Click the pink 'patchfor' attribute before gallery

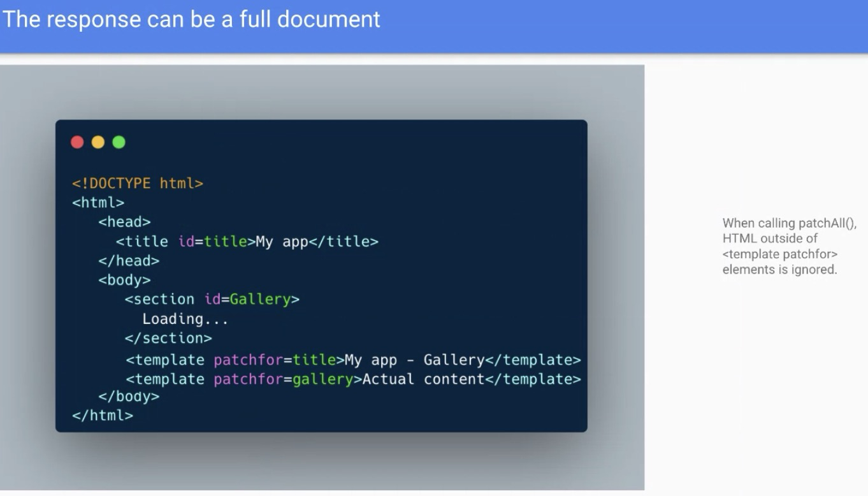pyautogui.click(x=248, y=379)
